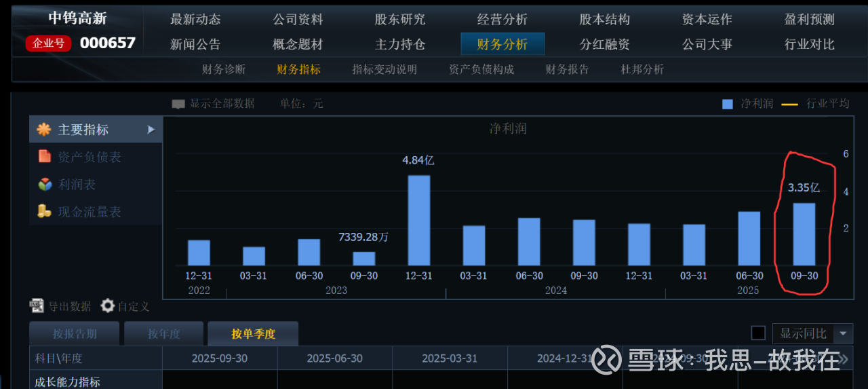Image resolution: width=868 pixels, height=389 pixels.
Task: Open the 最新动态 menu item
Action: 195,20
